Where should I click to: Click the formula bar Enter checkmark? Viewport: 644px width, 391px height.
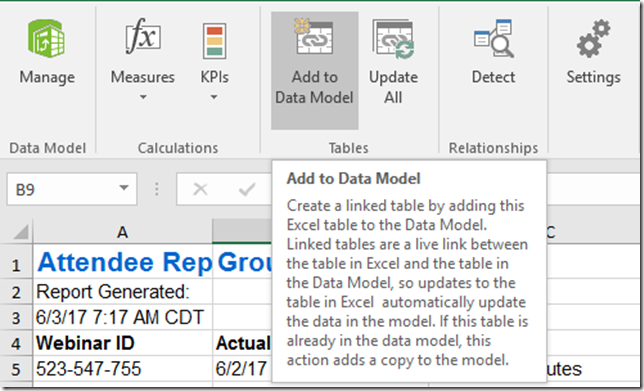[247, 189]
